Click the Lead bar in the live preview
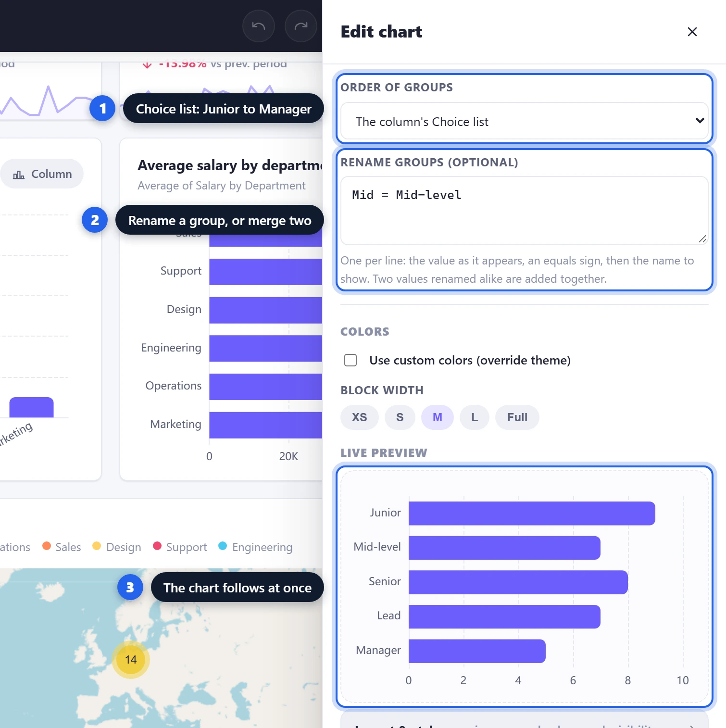This screenshot has height=728, width=726. [x=504, y=616]
